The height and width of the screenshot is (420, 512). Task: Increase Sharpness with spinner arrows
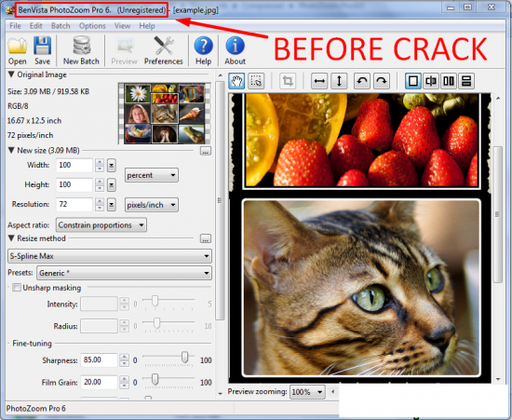coord(124,357)
